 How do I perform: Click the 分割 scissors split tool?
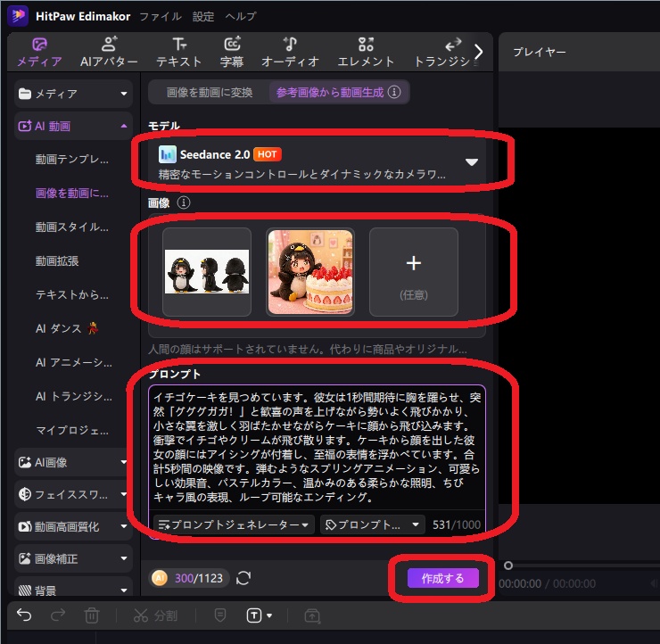click(x=155, y=615)
